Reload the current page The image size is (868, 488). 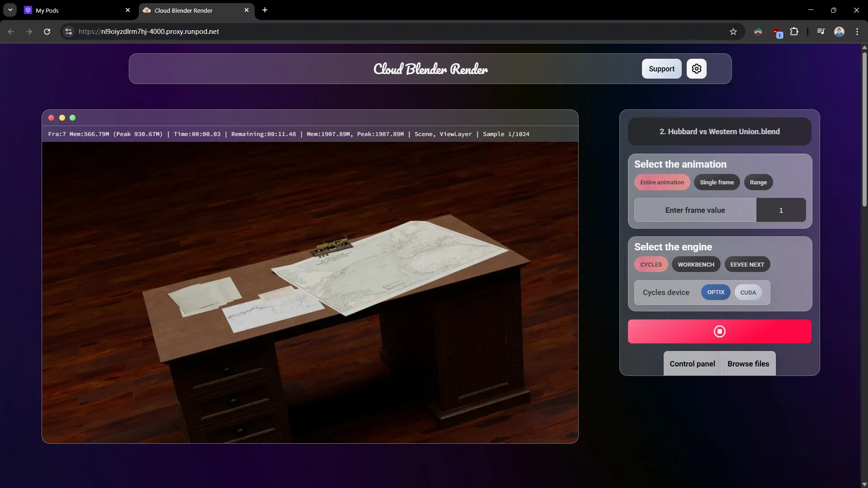point(47,32)
